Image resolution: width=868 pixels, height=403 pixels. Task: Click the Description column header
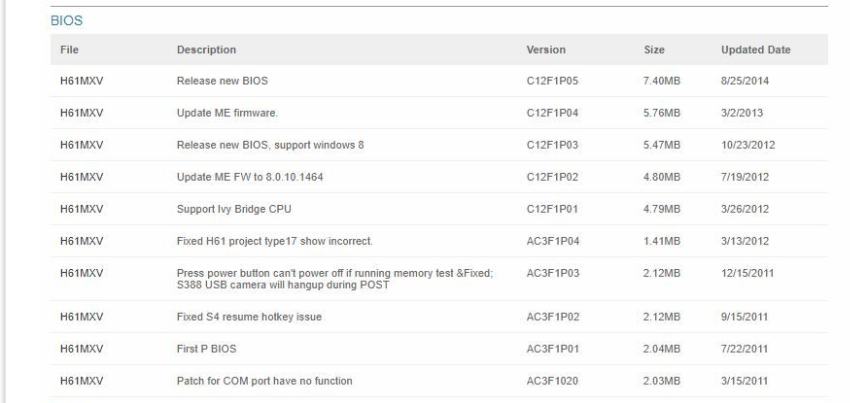point(206,50)
